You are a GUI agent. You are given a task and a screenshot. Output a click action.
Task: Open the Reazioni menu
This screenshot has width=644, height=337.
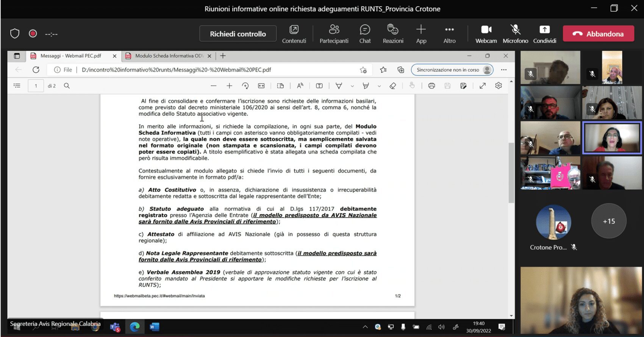click(393, 34)
